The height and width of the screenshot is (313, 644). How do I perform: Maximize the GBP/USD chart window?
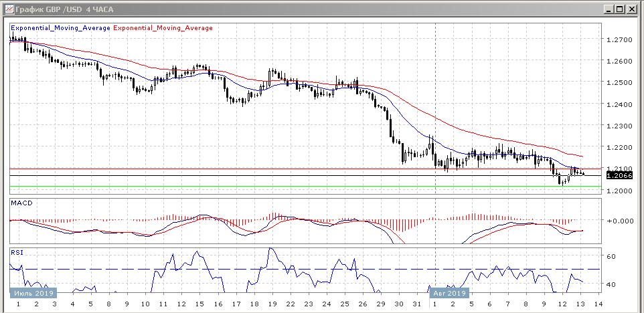tap(619, 9)
